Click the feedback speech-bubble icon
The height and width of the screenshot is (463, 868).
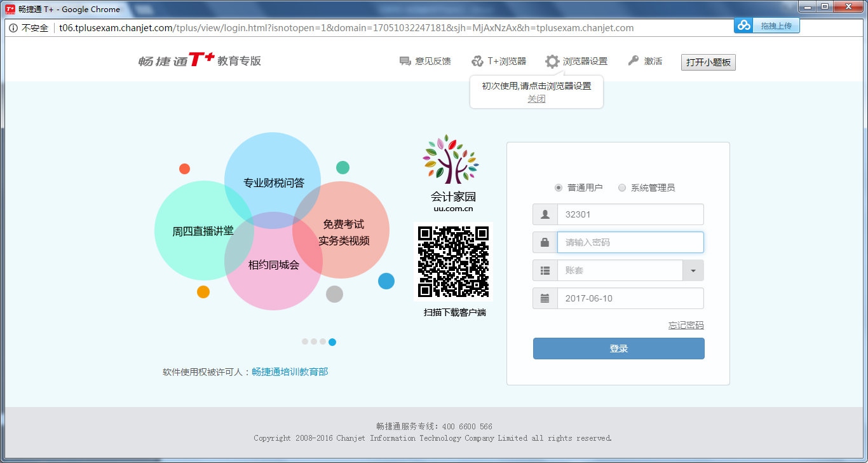coord(405,61)
